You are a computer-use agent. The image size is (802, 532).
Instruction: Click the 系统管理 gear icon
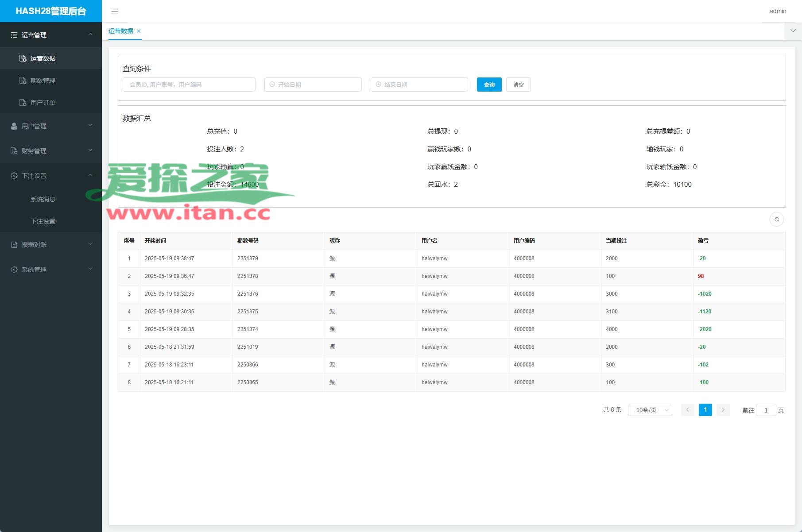pos(14,270)
